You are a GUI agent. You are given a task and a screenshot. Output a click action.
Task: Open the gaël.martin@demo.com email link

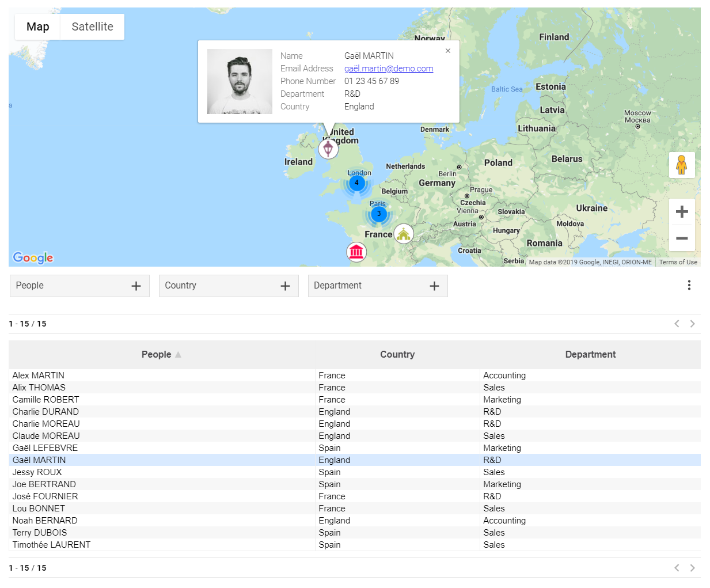coord(389,69)
